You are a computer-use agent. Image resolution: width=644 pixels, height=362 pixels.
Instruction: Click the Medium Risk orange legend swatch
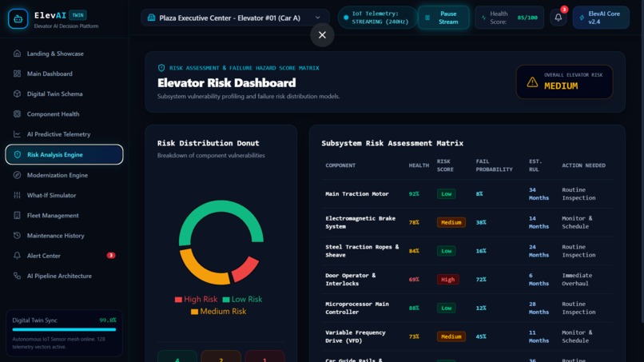194,312
